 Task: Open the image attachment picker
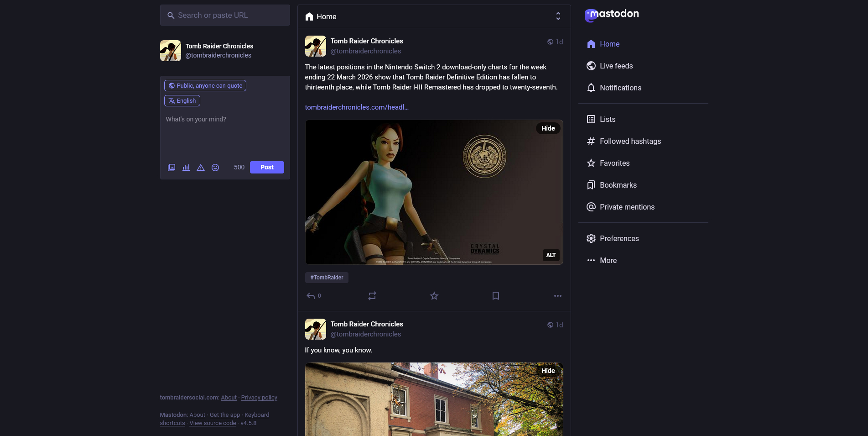coord(171,168)
